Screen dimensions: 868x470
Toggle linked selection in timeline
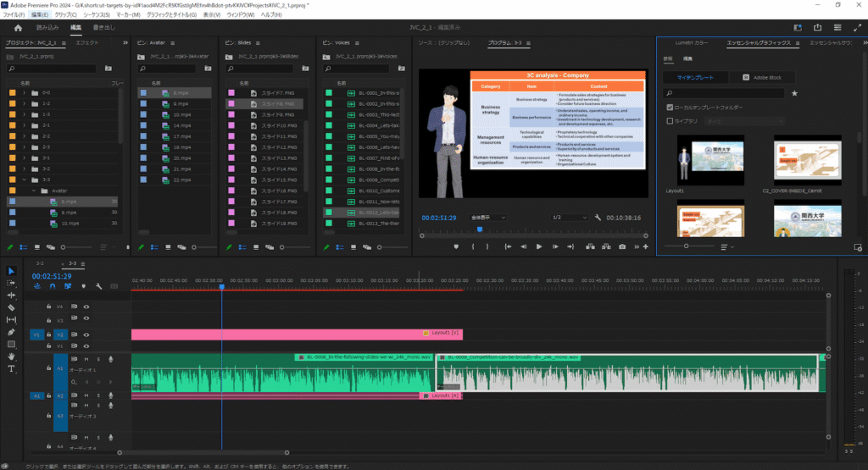[68, 286]
